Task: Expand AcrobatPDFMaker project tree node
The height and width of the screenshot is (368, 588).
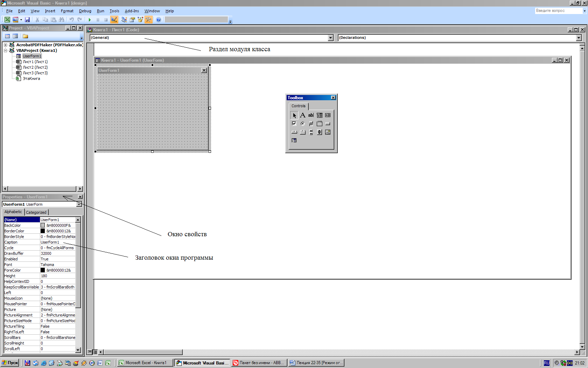Action: pos(6,45)
